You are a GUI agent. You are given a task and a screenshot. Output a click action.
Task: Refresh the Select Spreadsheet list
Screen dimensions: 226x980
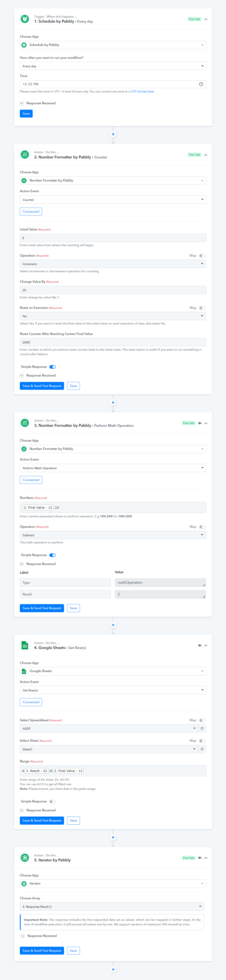pos(202,728)
